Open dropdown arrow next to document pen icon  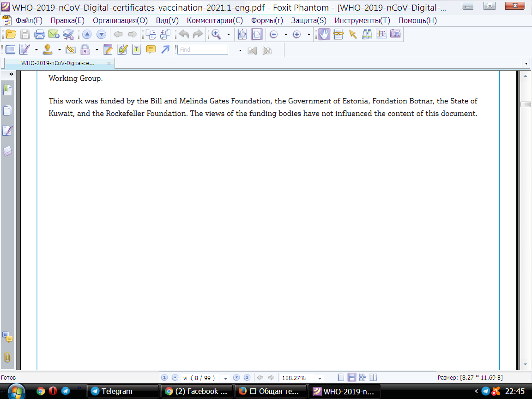36,50
